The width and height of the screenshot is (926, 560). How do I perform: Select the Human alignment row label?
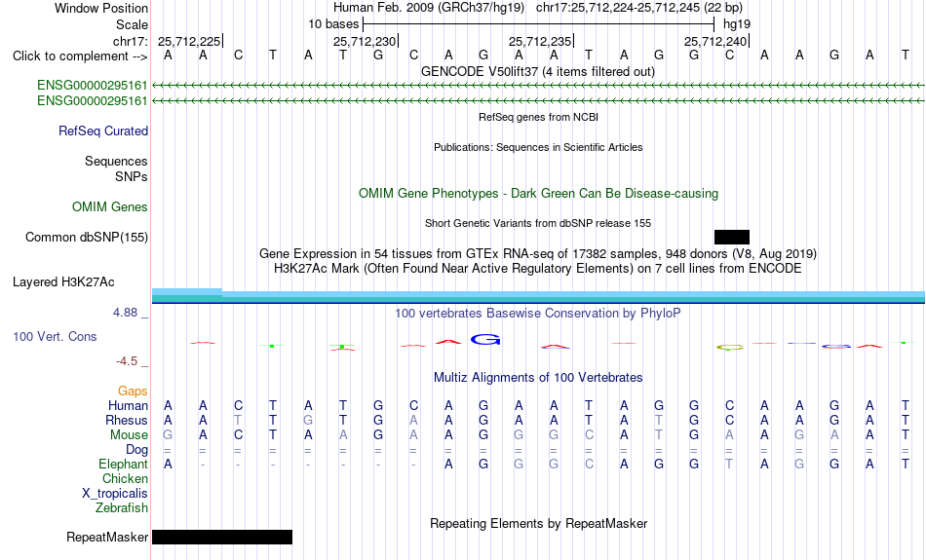coord(128,406)
